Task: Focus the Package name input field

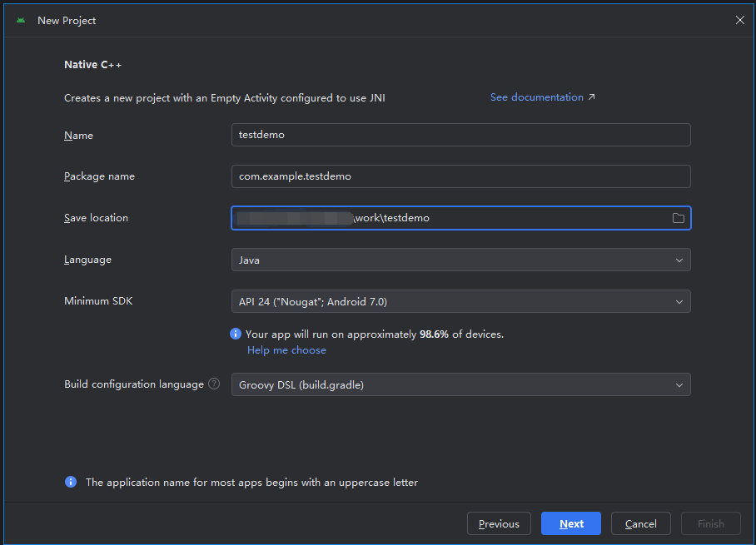Action: [460, 176]
